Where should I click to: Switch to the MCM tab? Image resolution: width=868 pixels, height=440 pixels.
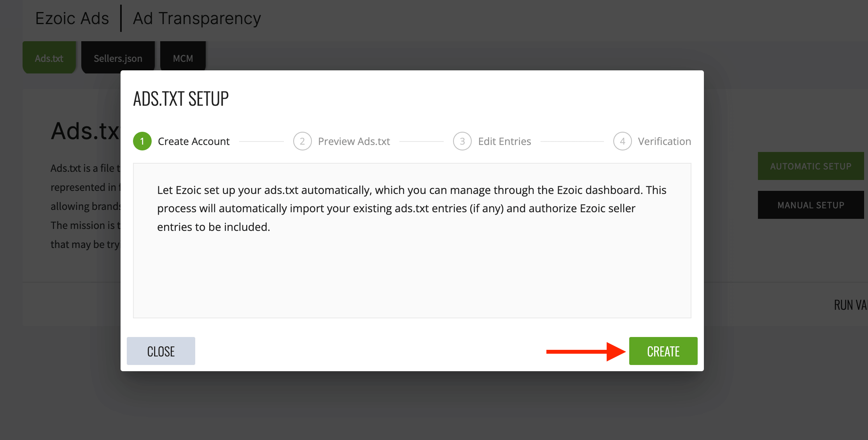point(183,58)
